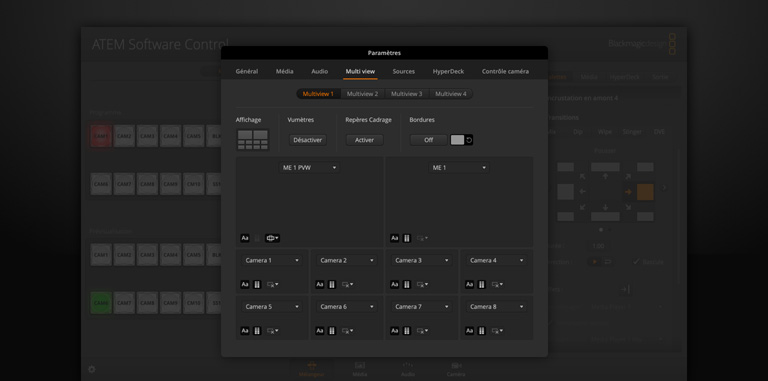768x381 pixels.
Task: Open settings gear in ATEM main window
Action: (92, 369)
